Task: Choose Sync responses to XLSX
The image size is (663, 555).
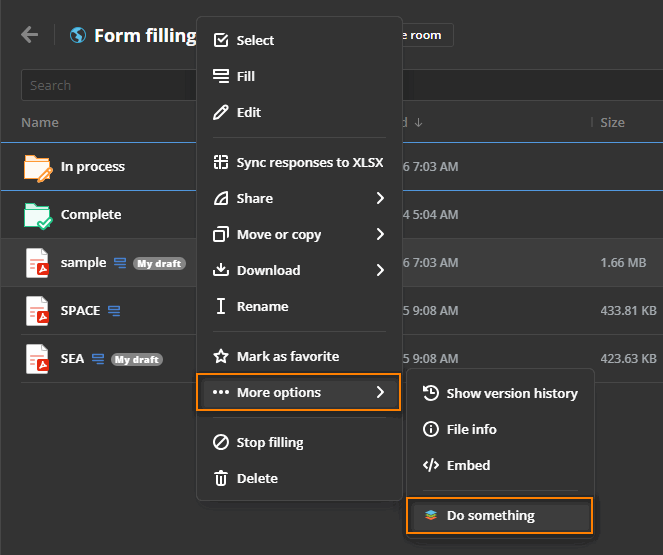Action: pos(299,162)
